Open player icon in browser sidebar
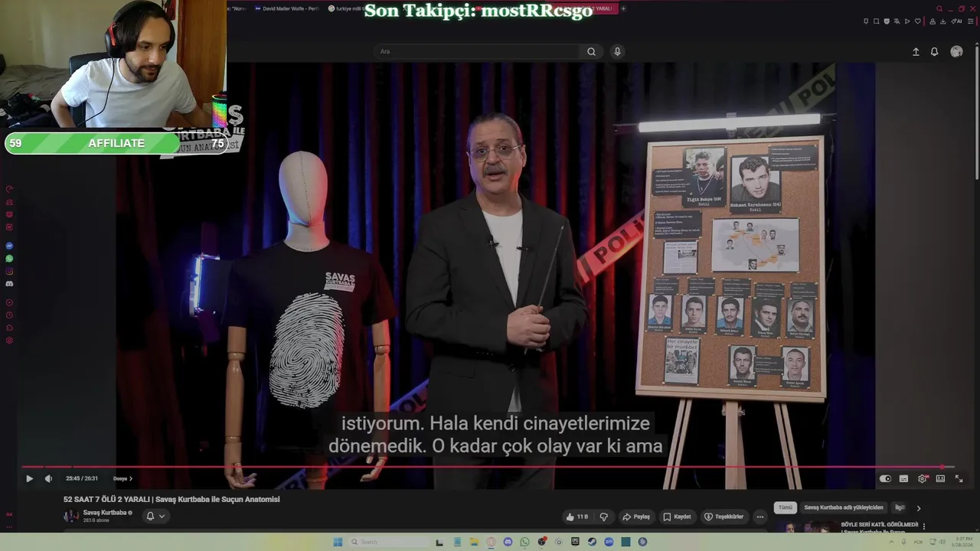 click(x=9, y=302)
